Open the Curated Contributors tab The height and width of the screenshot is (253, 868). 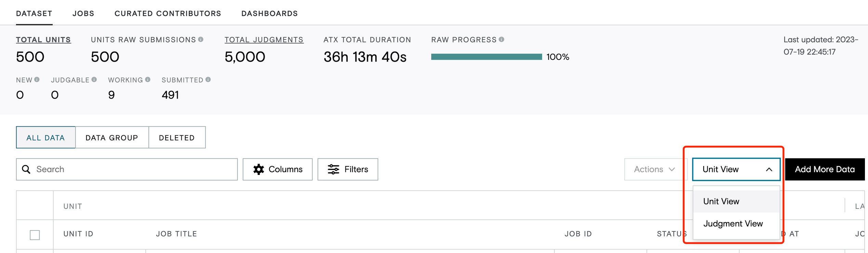tap(168, 13)
